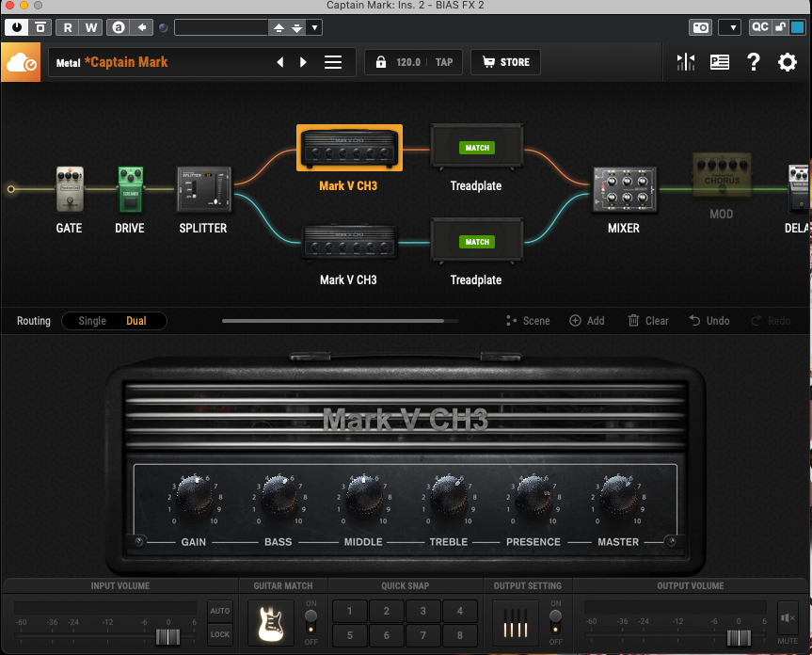This screenshot has width=812, height=655.
Task: Click the output volume slider handle
Action: coord(739,638)
